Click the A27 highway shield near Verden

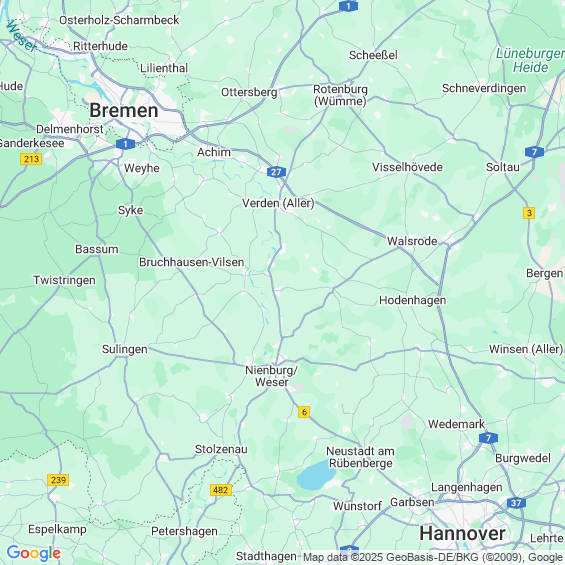tap(276, 172)
